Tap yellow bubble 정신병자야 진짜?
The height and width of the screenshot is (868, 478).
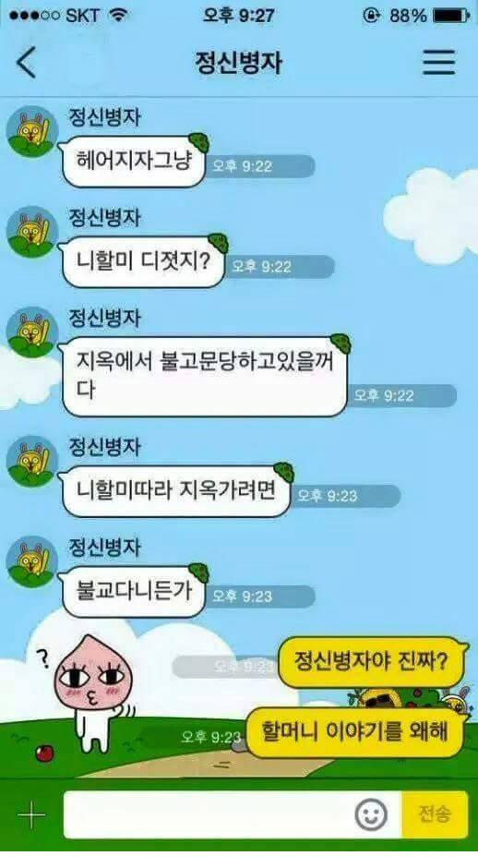371,662
